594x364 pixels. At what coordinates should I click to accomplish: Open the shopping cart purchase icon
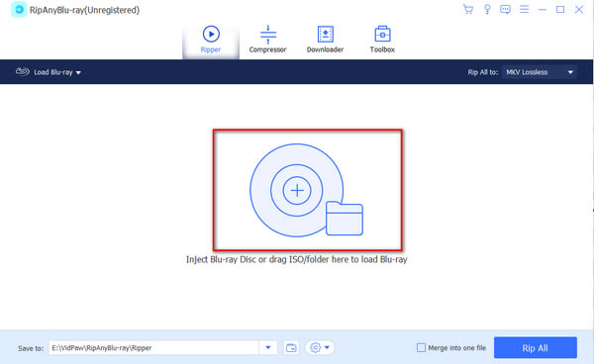[x=468, y=10]
